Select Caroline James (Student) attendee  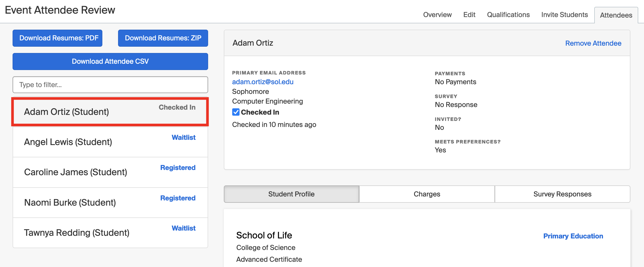click(110, 172)
